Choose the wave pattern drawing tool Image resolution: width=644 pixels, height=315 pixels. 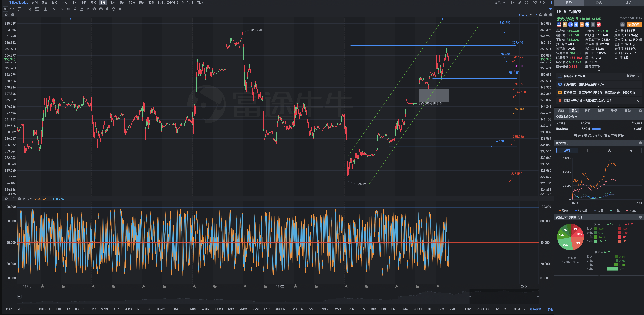click(29, 9)
